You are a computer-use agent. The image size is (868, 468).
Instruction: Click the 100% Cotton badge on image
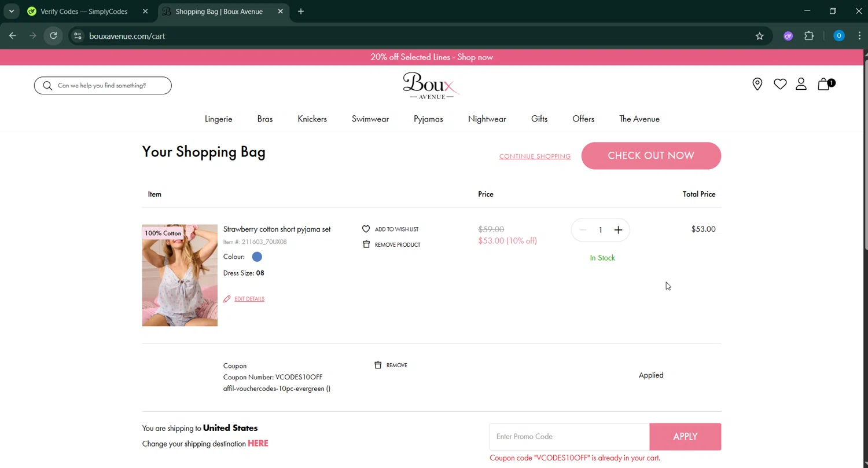(163, 233)
